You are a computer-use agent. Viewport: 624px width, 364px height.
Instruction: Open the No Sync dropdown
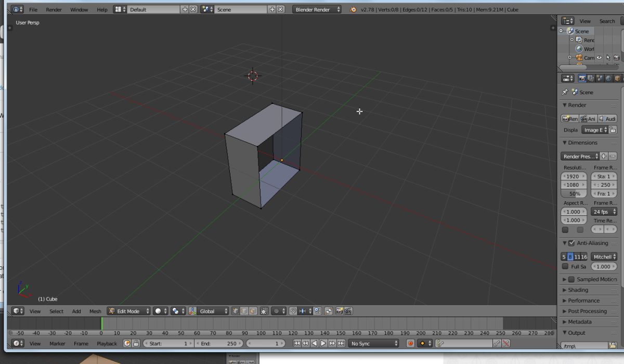tap(374, 343)
